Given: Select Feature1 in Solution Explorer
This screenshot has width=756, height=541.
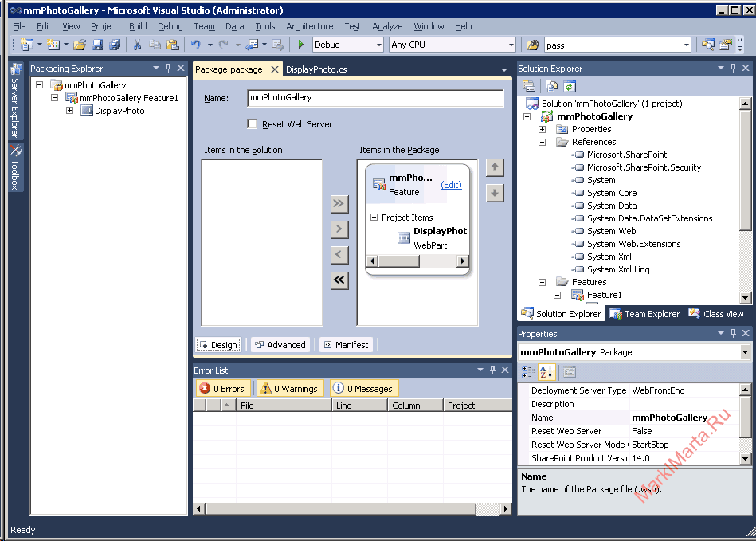Looking at the screenshot, I should 604,295.
